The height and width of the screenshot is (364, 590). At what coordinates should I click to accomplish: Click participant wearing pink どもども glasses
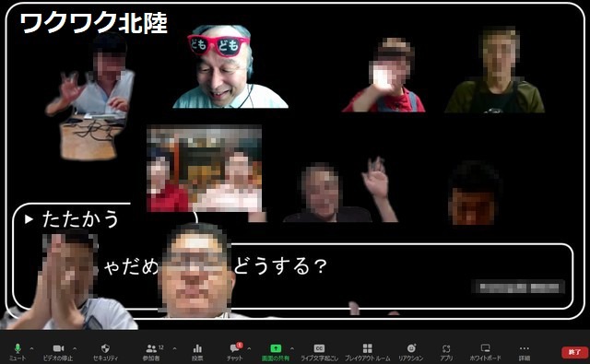(x=230, y=66)
